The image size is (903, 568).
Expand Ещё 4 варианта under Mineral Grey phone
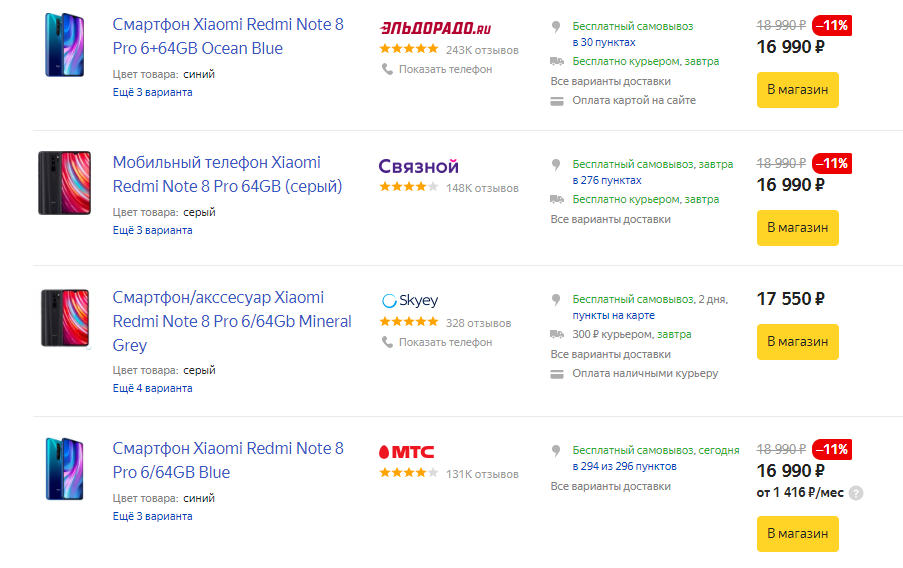pos(152,388)
